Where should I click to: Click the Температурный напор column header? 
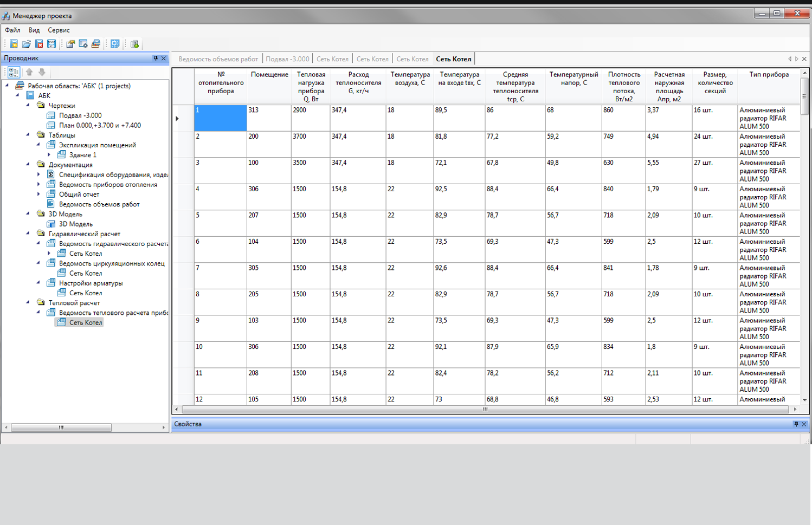tap(573, 86)
